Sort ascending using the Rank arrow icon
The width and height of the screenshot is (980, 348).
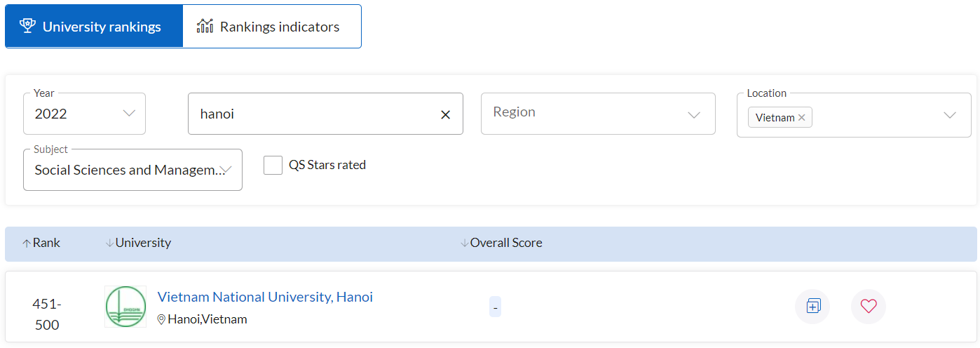(x=27, y=243)
